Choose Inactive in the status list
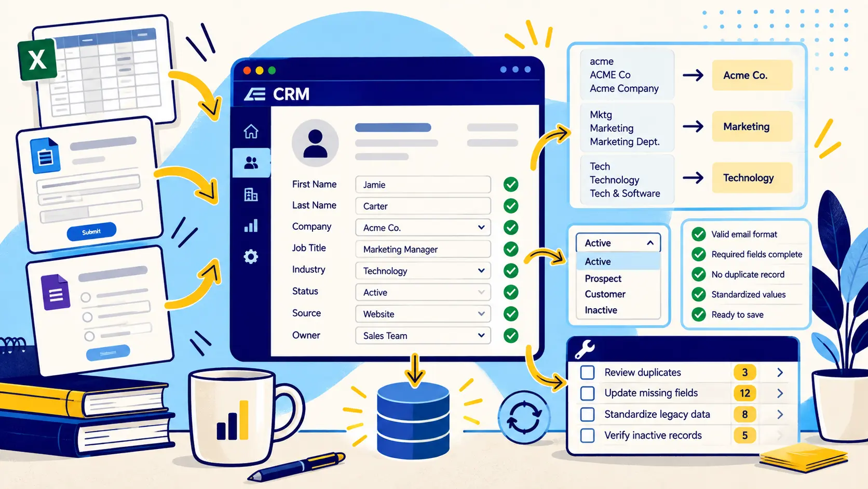The height and width of the screenshot is (489, 868). pos(618,310)
